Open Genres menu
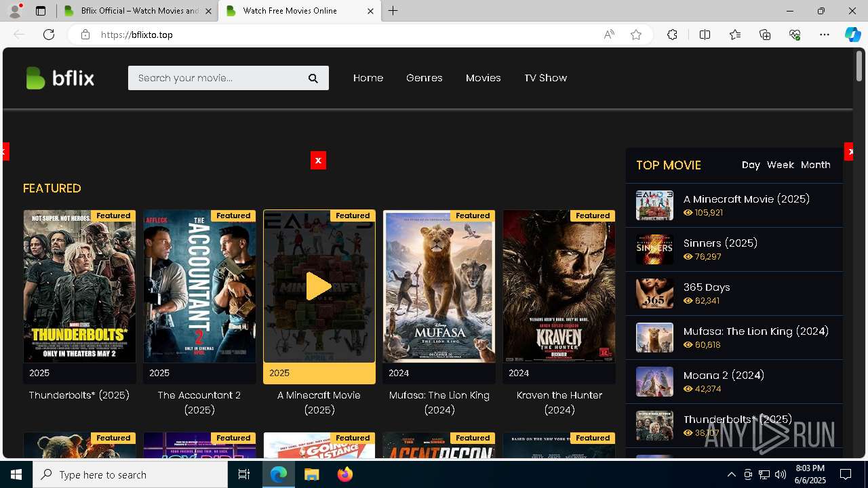Viewport: 868px width, 488px height. [x=425, y=78]
